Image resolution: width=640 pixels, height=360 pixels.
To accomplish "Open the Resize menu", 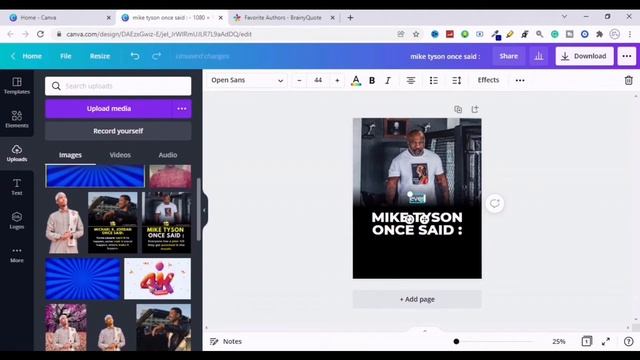I will pyautogui.click(x=100, y=56).
